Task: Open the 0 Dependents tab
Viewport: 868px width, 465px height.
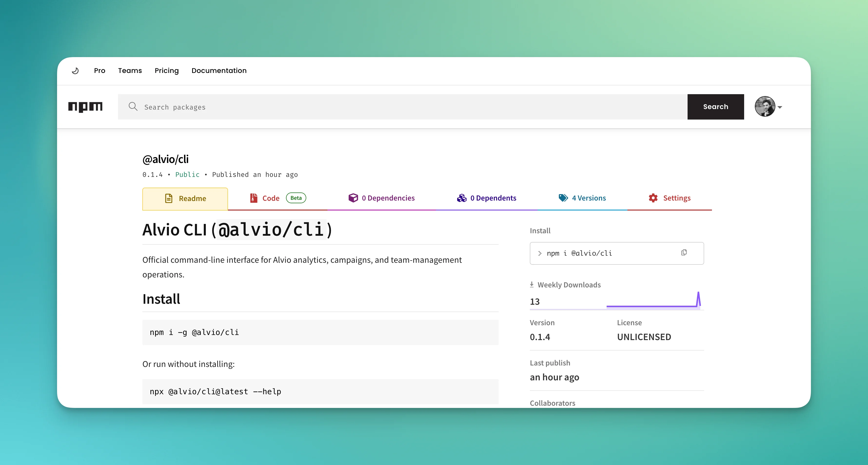Action: (x=487, y=198)
